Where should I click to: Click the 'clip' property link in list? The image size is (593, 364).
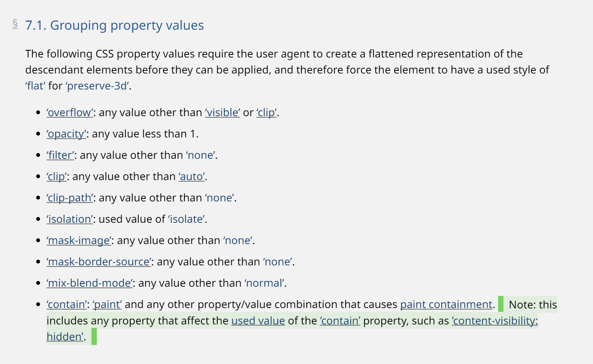(x=56, y=177)
